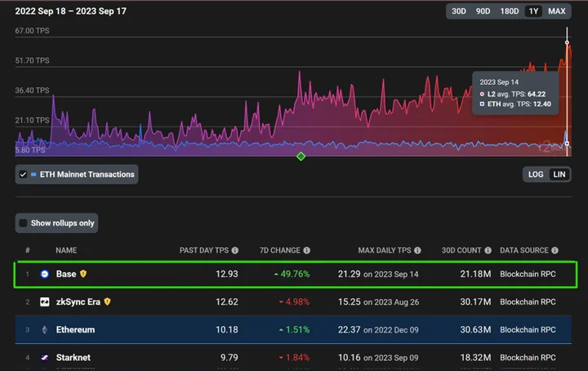
Task: Click Ethereum max daily TPS 22.37
Action: [x=350, y=330]
